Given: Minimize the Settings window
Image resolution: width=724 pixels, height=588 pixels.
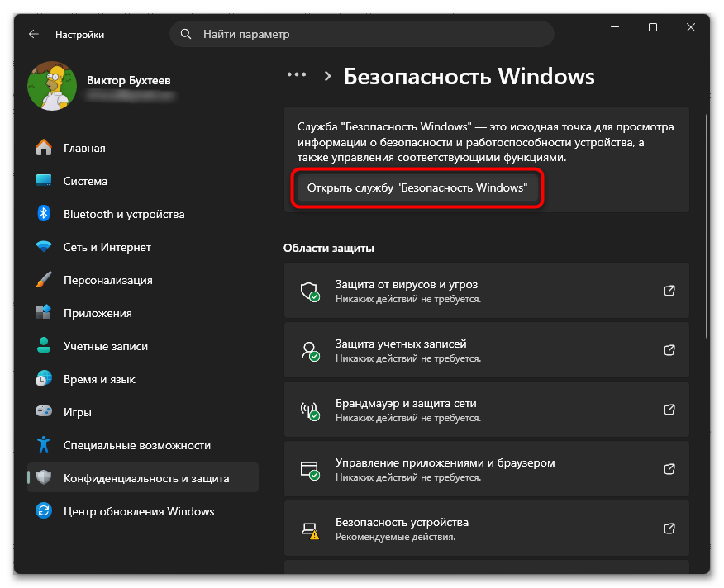Looking at the screenshot, I should point(615,27).
